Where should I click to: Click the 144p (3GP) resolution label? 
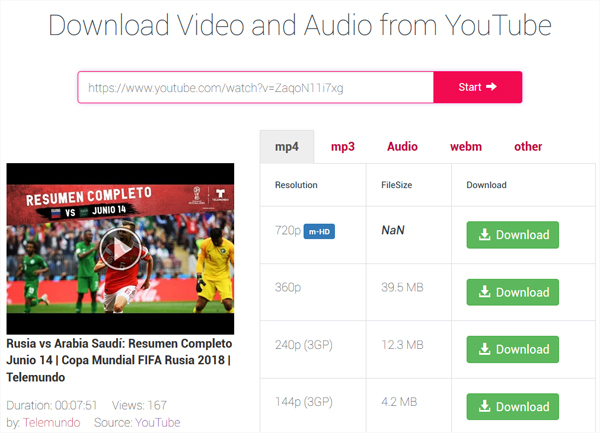coord(304,402)
